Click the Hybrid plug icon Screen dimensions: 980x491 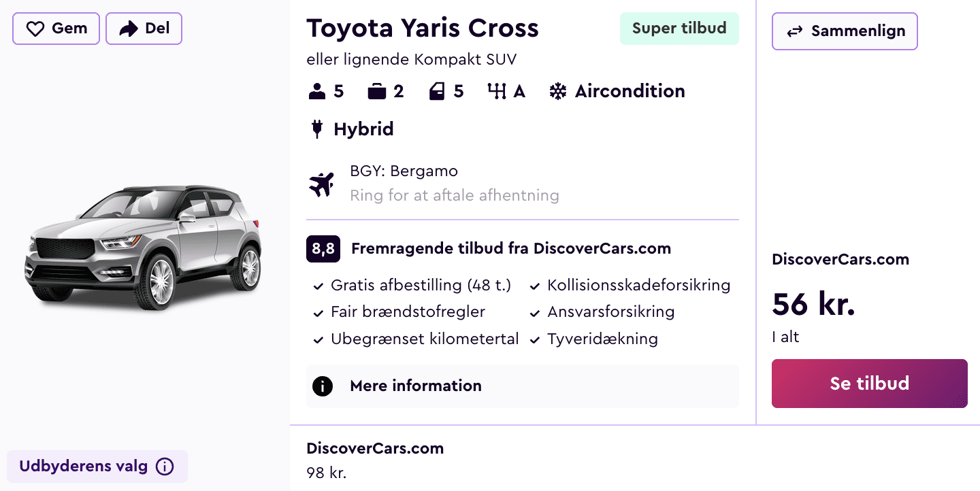(316, 129)
